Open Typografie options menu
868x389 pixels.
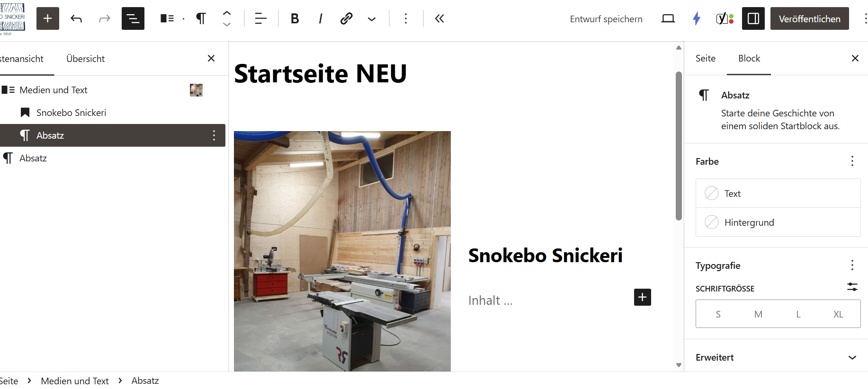(852, 265)
